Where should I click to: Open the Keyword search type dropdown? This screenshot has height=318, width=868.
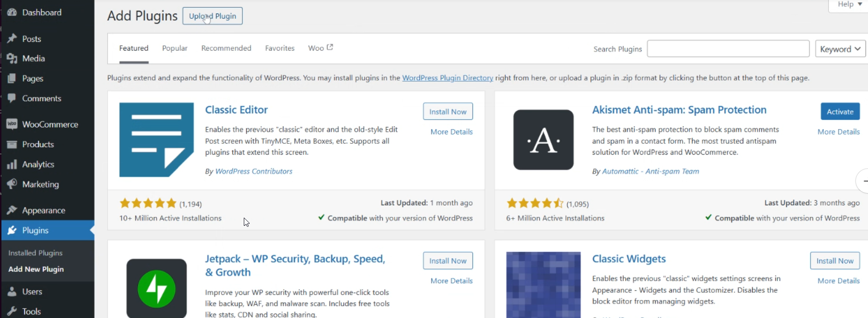(x=840, y=49)
